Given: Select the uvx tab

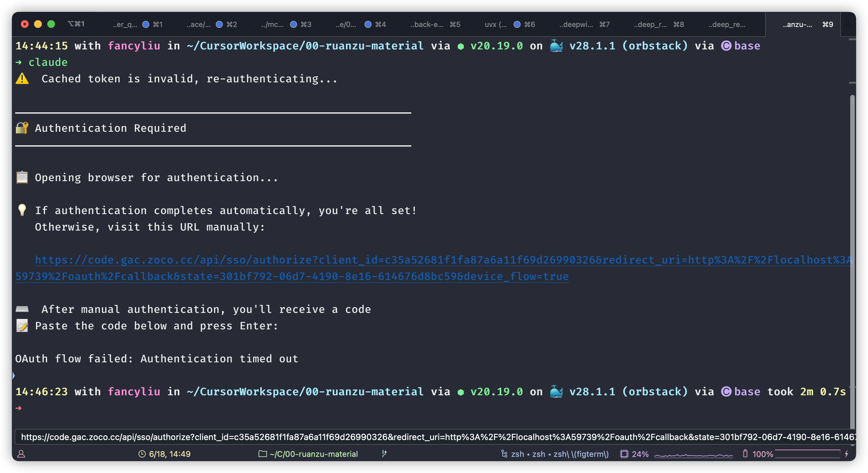Looking at the screenshot, I should click(x=495, y=24).
